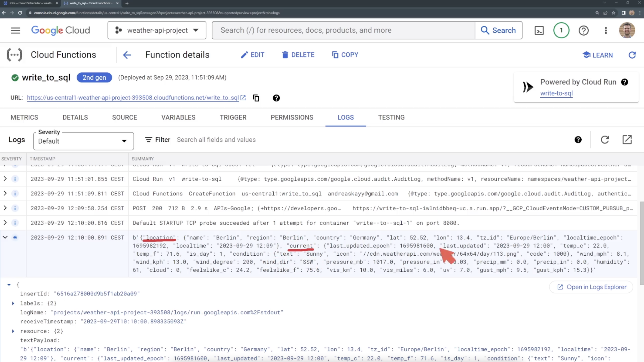Image resolution: width=644 pixels, height=362 pixels.
Task: Click the help icon beside the URL
Action: coord(276,98)
